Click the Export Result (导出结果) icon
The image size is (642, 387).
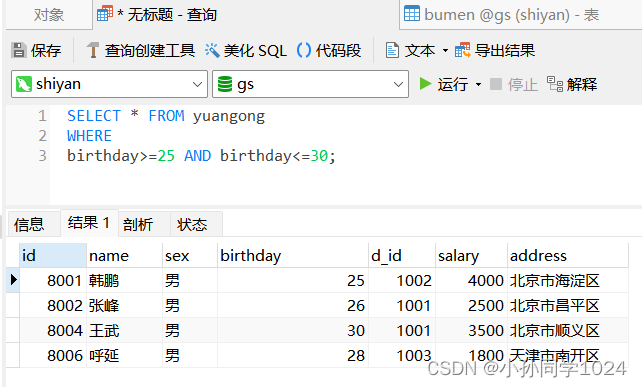pyautogui.click(x=463, y=50)
